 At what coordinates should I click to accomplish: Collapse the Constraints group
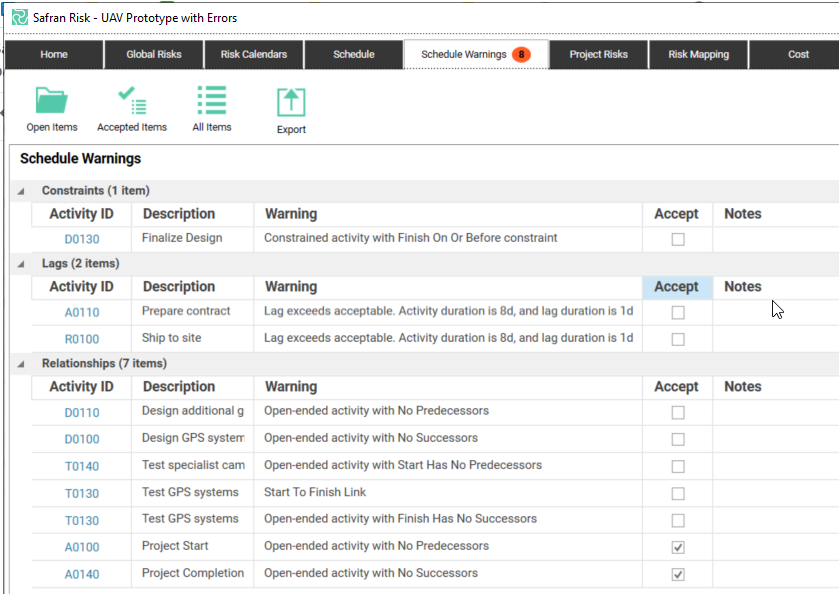click(x=22, y=191)
